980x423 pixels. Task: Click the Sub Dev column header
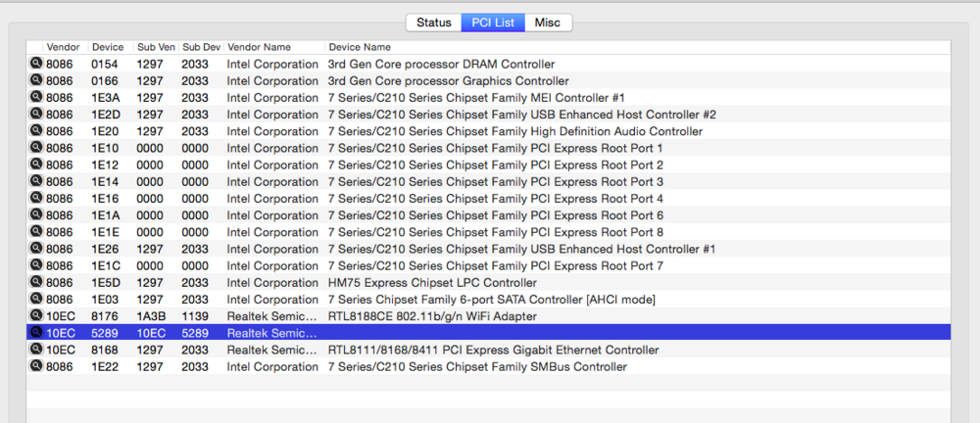(201, 47)
